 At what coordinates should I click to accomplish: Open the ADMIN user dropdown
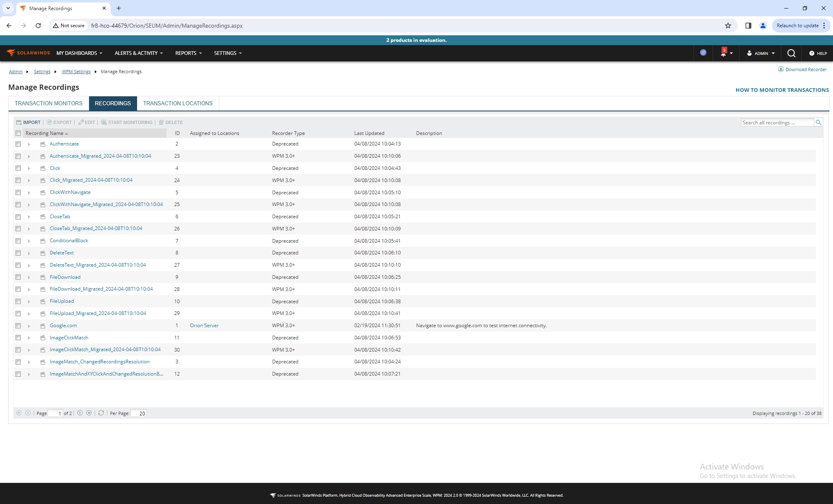coord(760,53)
